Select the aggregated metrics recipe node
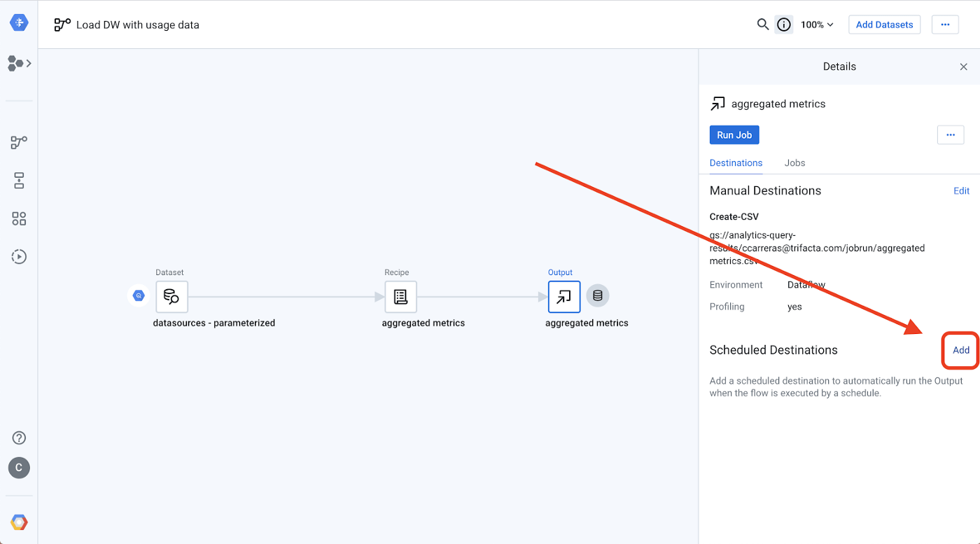 (400, 297)
